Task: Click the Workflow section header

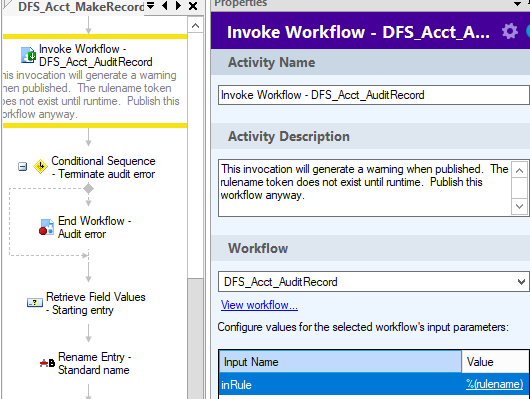Action: point(370,248)
